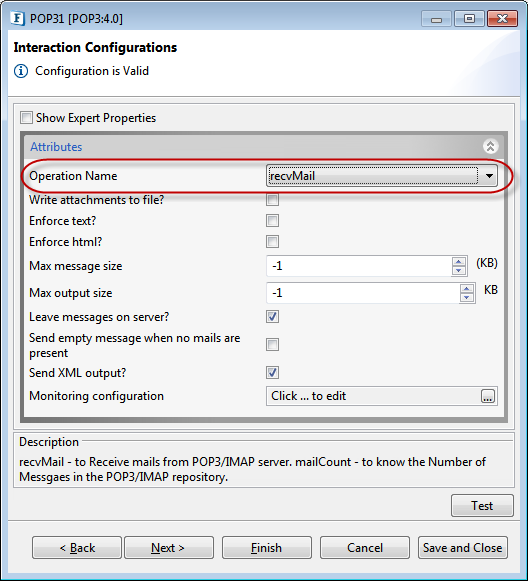Collapse the Attributes section with the double-chevron icon

(x=490, y=146)
